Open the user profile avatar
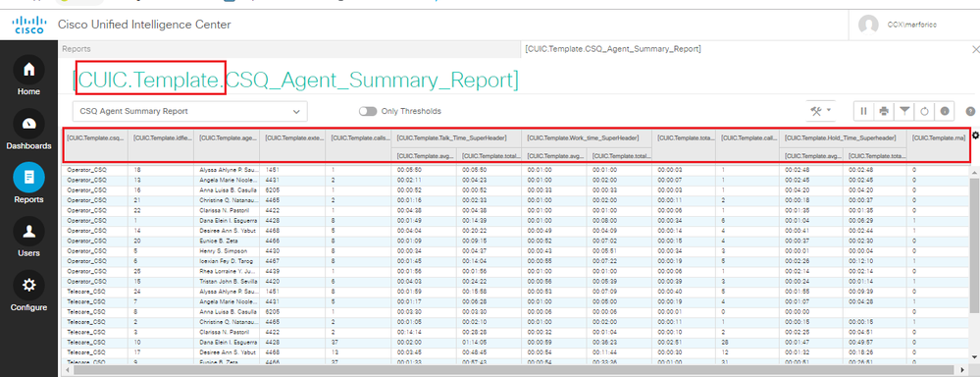The image size is (980, 377). click(x=868, y=25)
